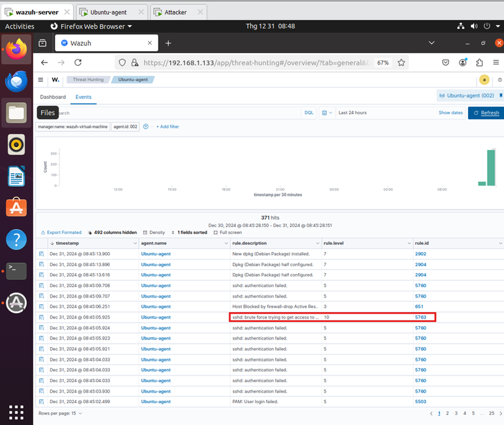
Task: Open the network status indicator
Action: click(x=461, y=26)
